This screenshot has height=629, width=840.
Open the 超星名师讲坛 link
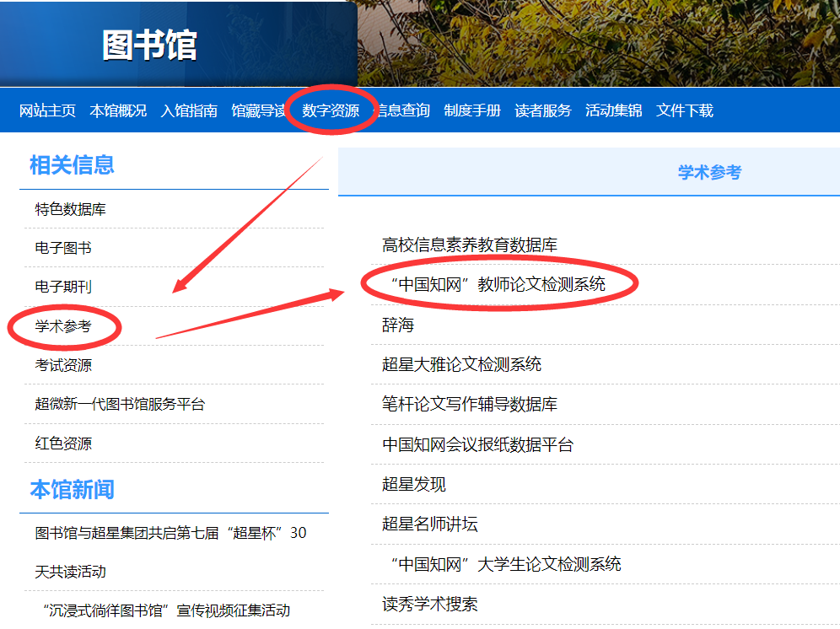pos(429,524)
